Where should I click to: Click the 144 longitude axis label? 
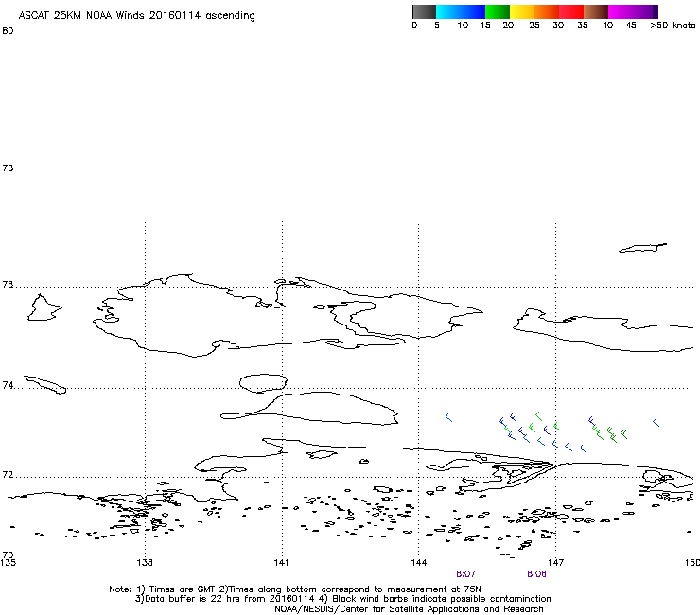point(418,563)
